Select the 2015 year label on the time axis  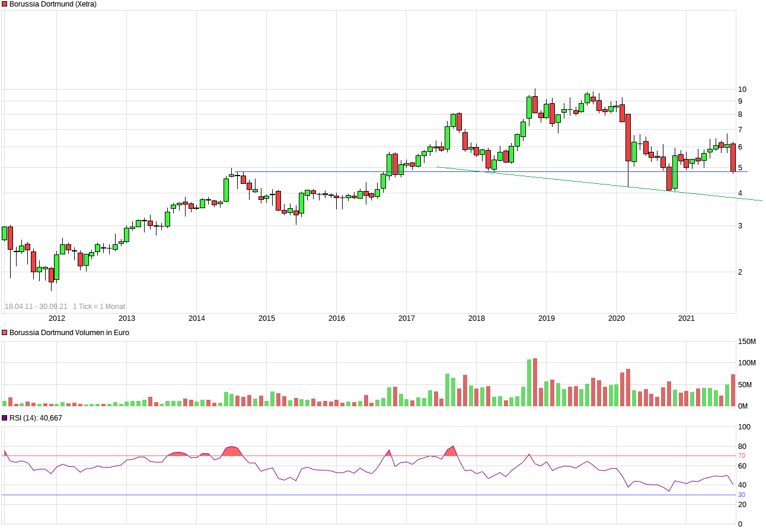pyautogui.click(x=266, y=318)
